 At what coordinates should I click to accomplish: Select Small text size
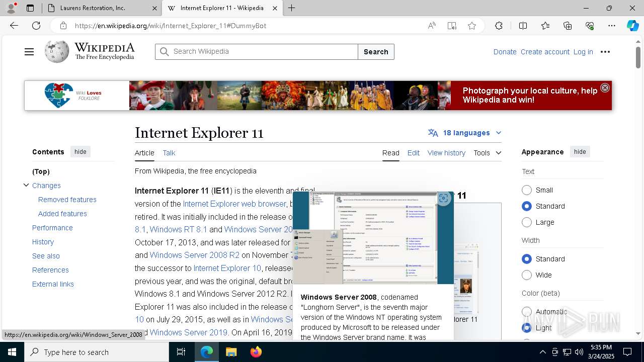tap(527, 190)
